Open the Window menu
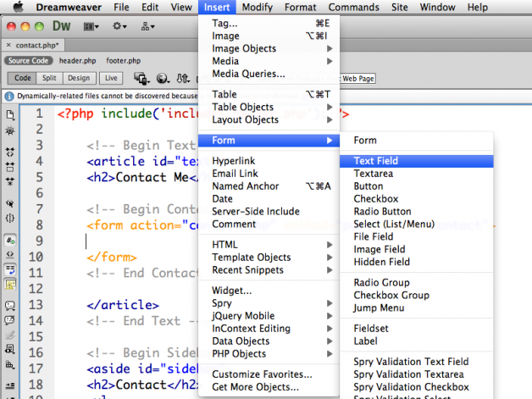The height and width of the screenshot is (399, 532). [x=437, y=7]
